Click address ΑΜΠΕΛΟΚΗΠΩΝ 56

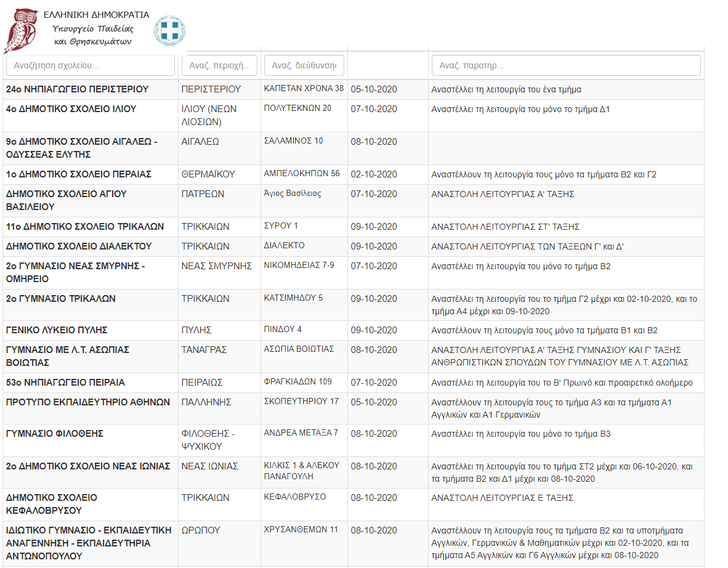302,173
